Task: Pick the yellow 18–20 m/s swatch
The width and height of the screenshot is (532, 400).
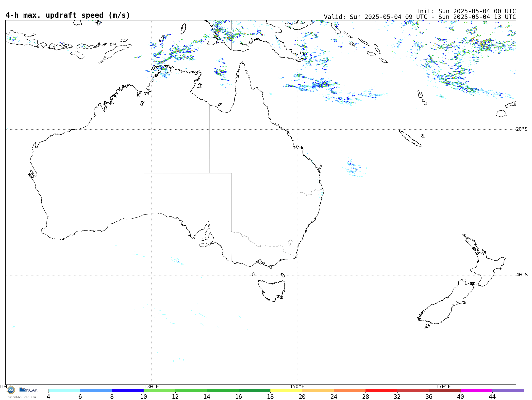Action: 286,391
